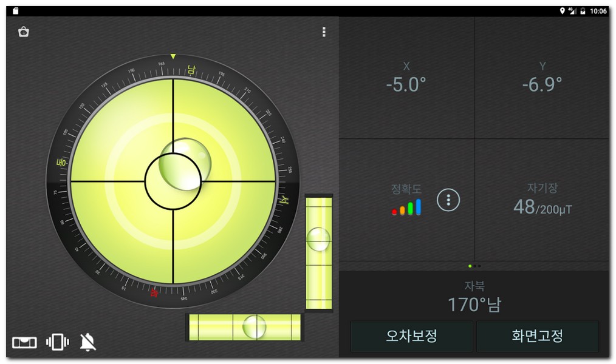Select the first green page indicator dot
Image resolution: width=616 pixels, height=364 pixels.
[470, 266]
